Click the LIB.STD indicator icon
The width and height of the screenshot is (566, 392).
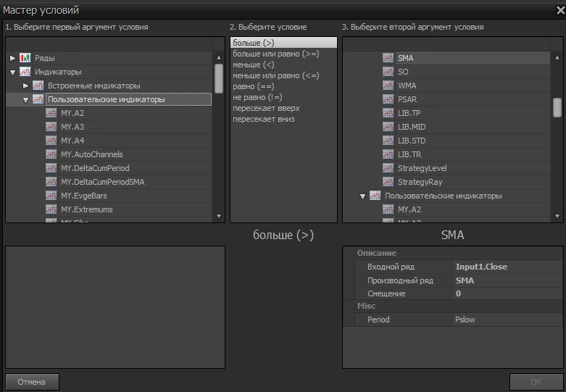(x=388, y=141)
